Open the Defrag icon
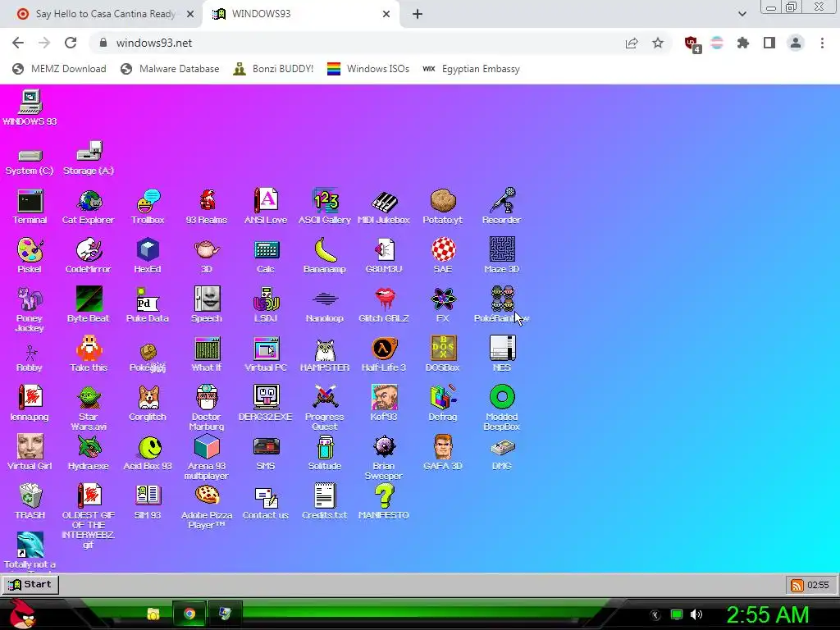The width and height of the screenshot is (840, 630). (x=442, y=404)
